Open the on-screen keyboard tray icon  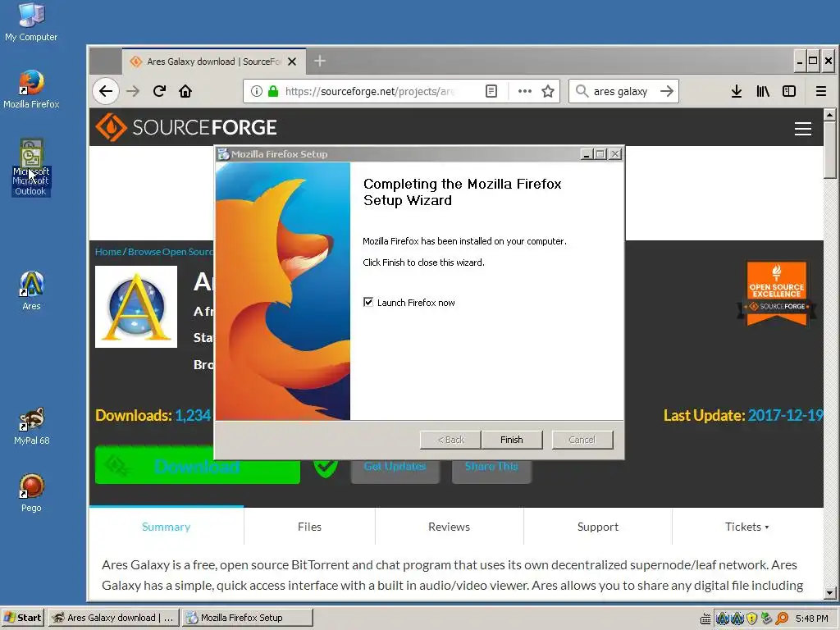(x=705, y=619)
